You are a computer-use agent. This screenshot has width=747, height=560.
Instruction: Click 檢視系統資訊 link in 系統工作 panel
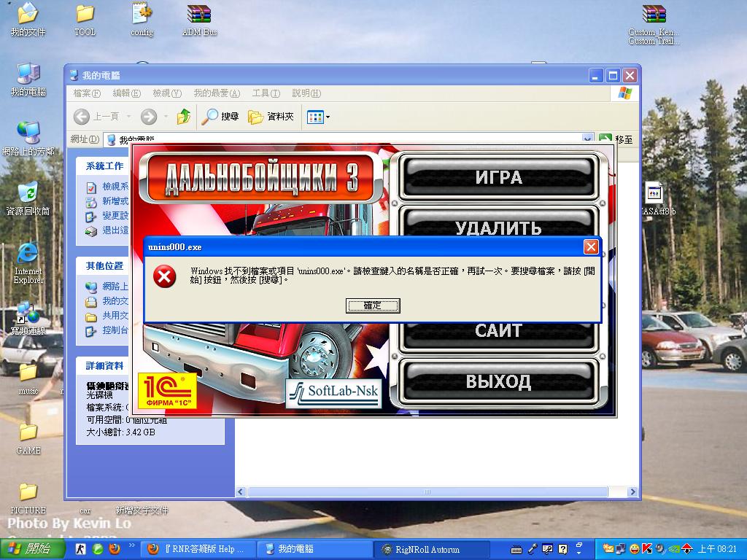click(108, 187)
